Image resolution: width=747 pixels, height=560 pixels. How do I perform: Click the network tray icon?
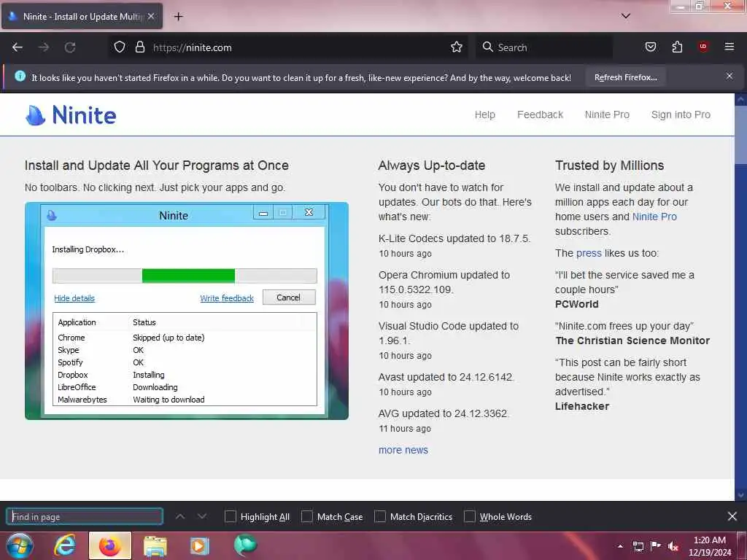(x=638, y=546)
